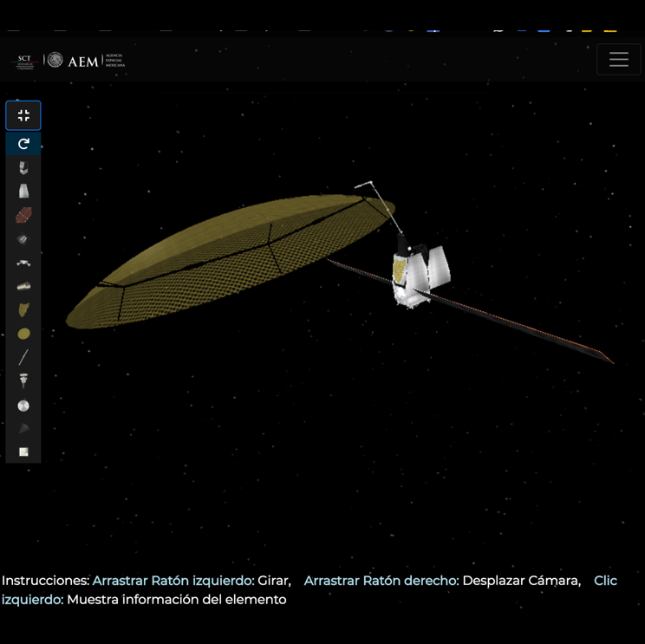
Task: Select the thin diagonal boom icon
Action: point(23,357)
